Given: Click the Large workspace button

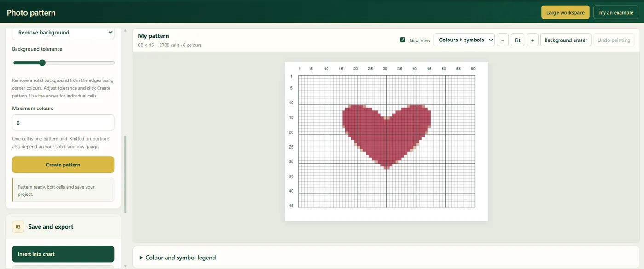Looking at the screenshot, I should tap(565, 12).
